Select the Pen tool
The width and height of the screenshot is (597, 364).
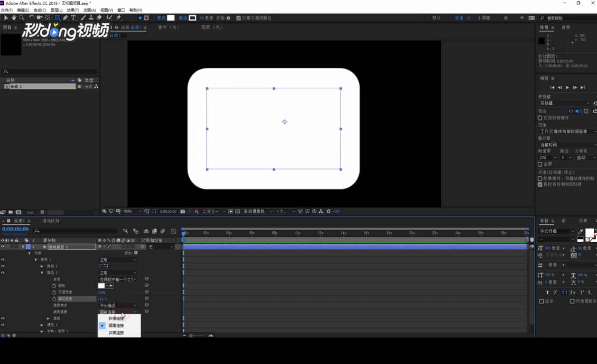point(65,18)
